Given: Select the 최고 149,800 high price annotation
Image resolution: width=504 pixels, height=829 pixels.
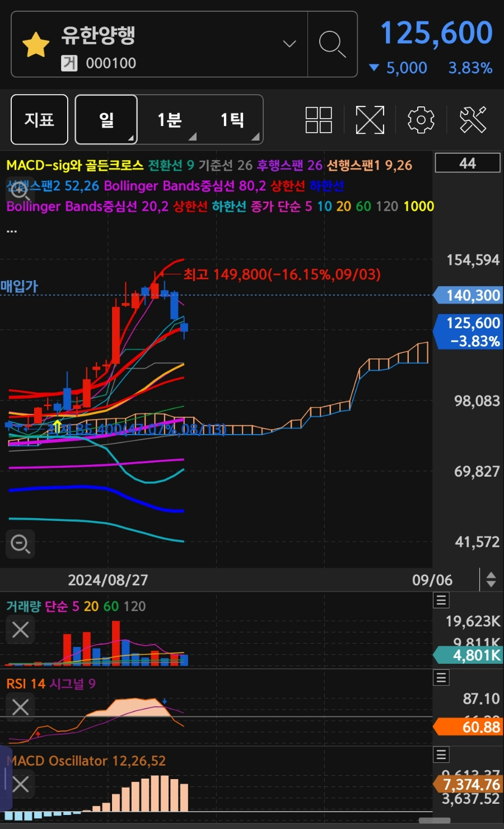Looking at the screenshot, I should 282,274.
